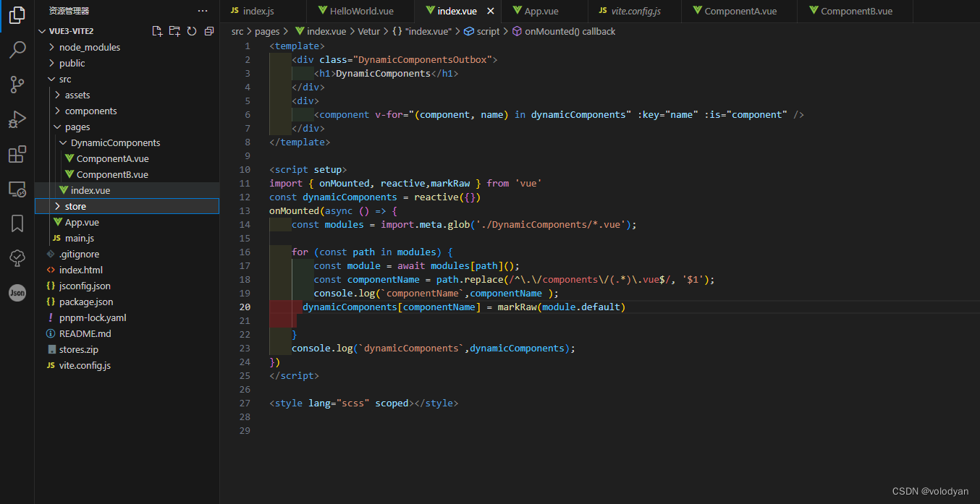This screenshot has height=504, width=980.
Task: Click the DynamicComponents h1 text
Action: coord(384,73)
